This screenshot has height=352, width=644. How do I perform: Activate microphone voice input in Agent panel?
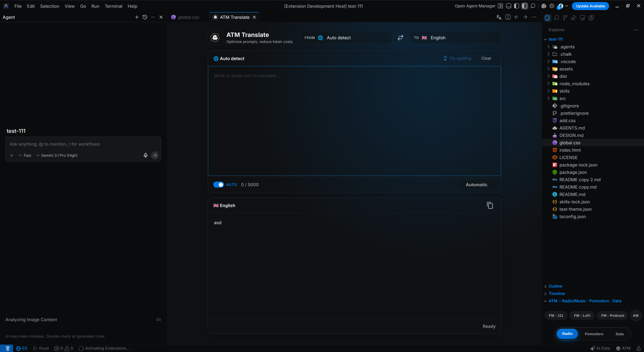click(x=146, y=155)
